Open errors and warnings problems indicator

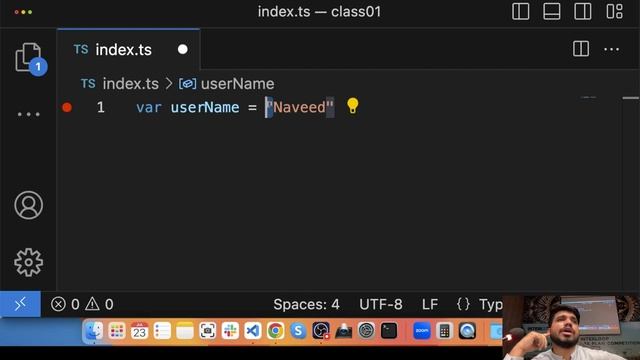(82, 304)
